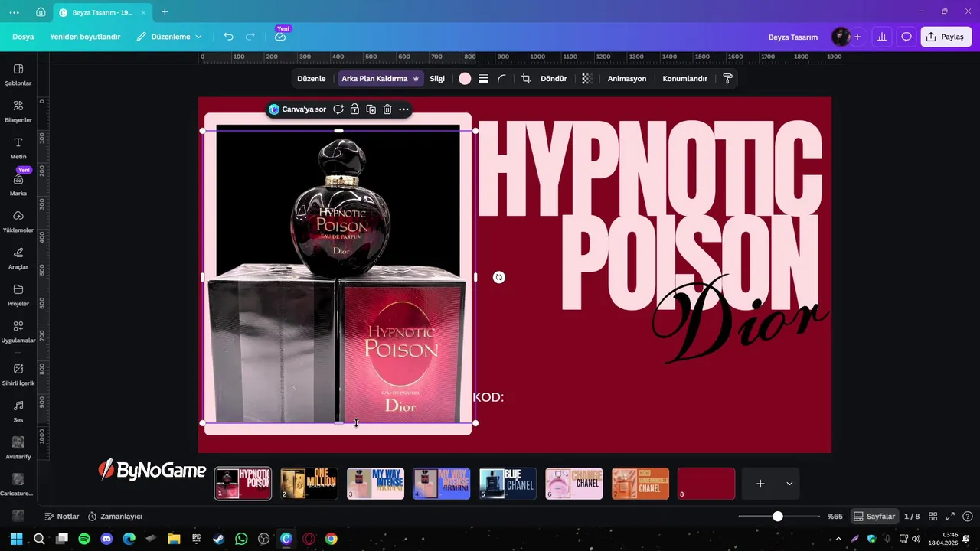Click Arka Plan Kaldırma button
Image resolution: width=980 pixels, height=551 pixels.
380,79
